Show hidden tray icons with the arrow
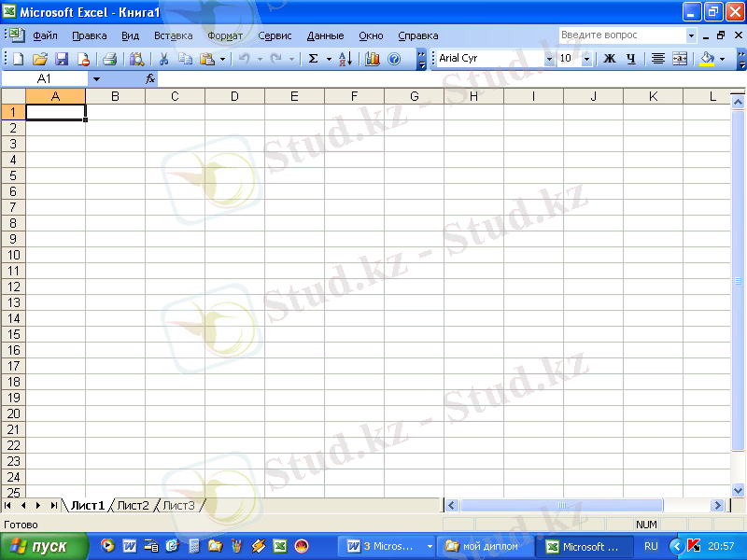This screenshot has height=560, width=747. coord(676,546)
